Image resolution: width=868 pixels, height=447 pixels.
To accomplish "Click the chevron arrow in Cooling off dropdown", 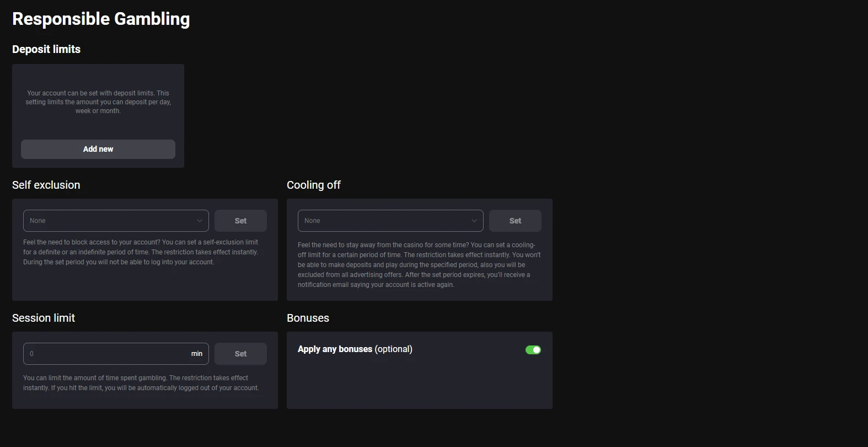I will (474, 221).
